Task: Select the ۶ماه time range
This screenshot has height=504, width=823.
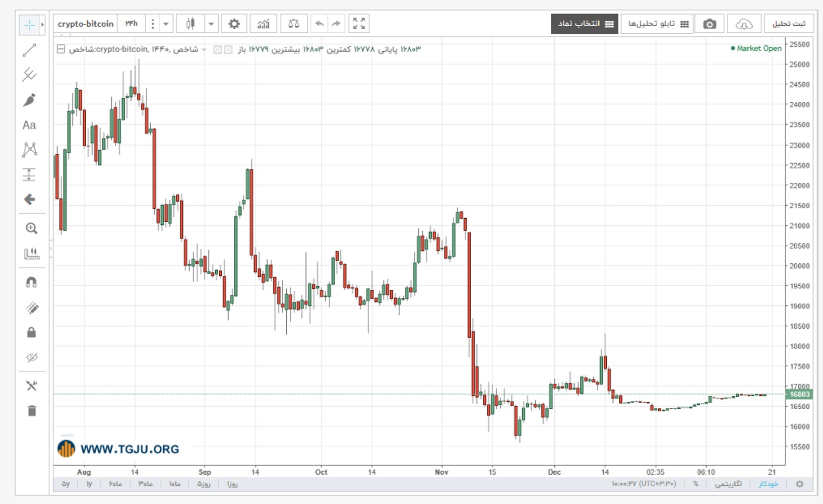Action: tap(115, 484)
